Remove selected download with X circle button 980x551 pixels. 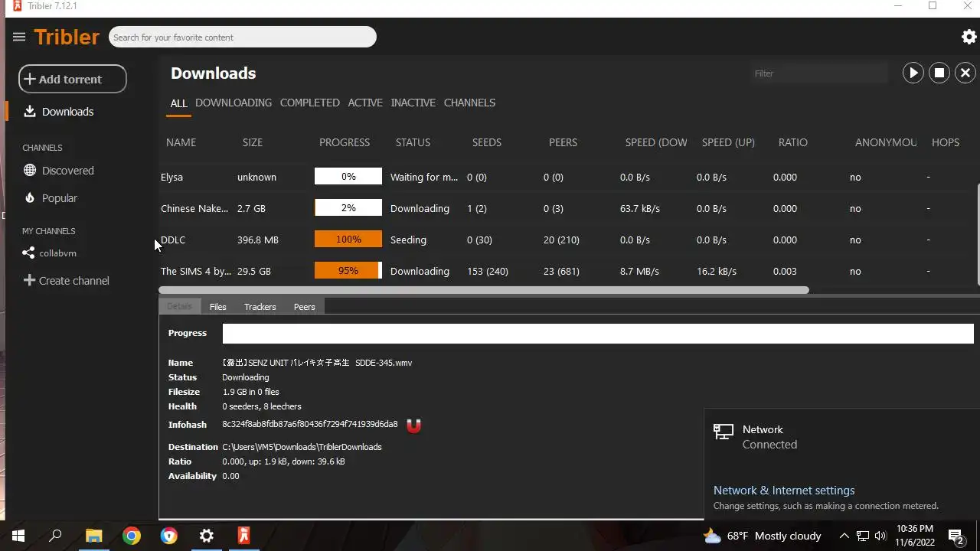click(965, 73)
